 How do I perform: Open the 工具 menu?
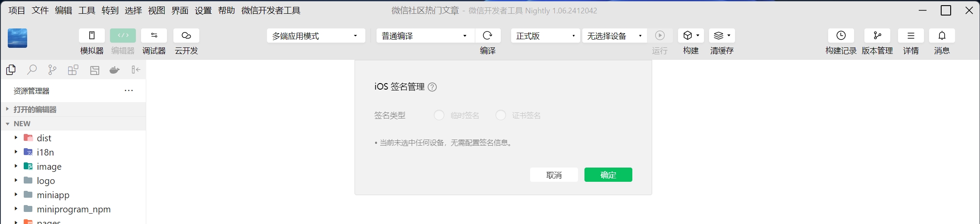pyautogui.click(x=87, y=10)
